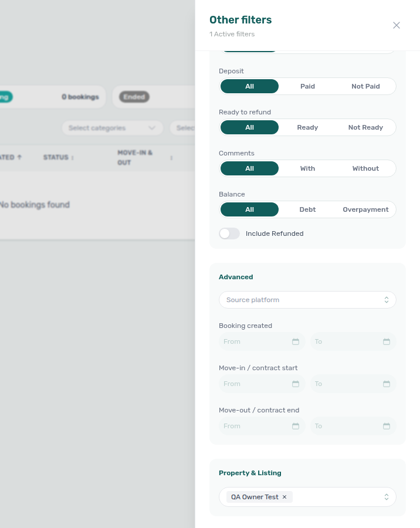Filter Comments by With
Image resolution: width=420 pixels, height=528 pixels.
307,168
